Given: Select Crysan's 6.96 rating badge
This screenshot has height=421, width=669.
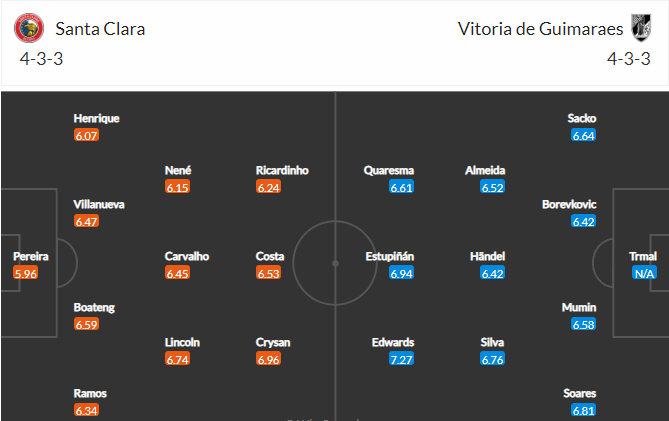Looking at the screenshot, I should pos(268,359).
